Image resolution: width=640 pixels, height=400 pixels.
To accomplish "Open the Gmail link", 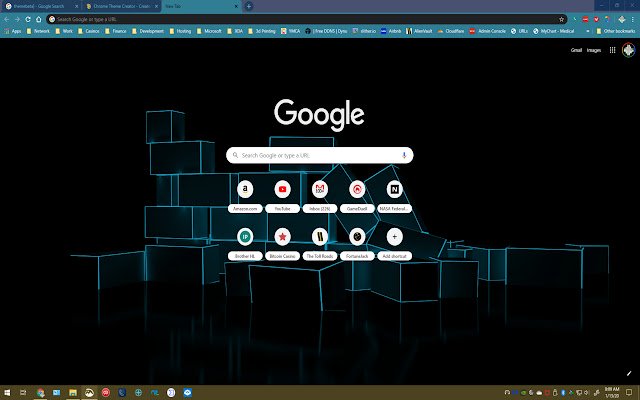I will click(576, 50).
